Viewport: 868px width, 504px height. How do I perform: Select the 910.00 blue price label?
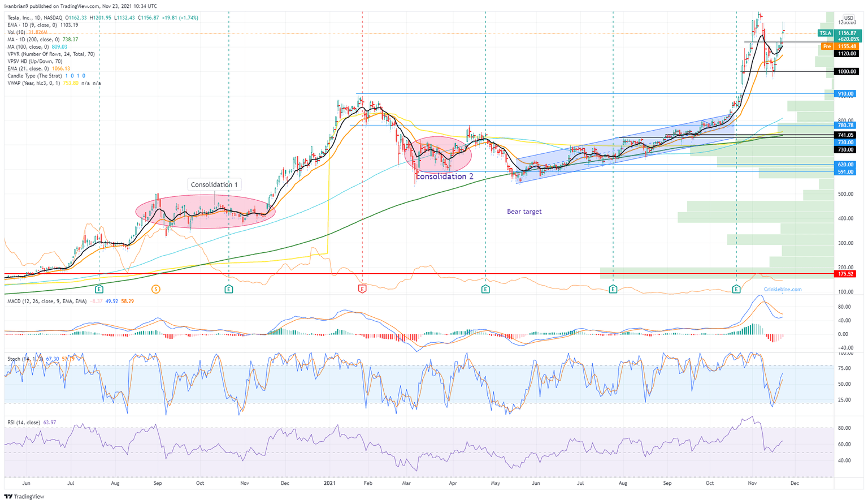tap(846, 94)
